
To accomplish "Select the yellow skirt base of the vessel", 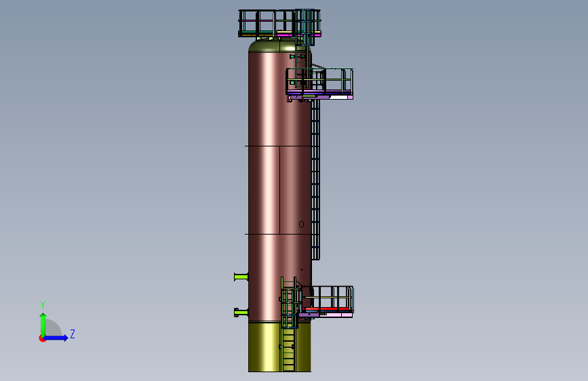I will coord(264,347).
